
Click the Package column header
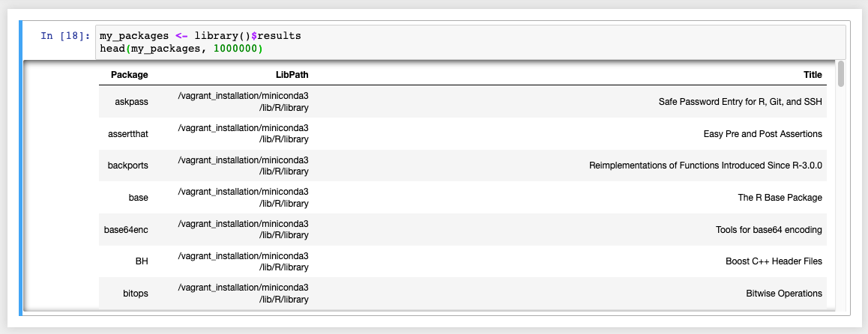[x=129, y=75]
